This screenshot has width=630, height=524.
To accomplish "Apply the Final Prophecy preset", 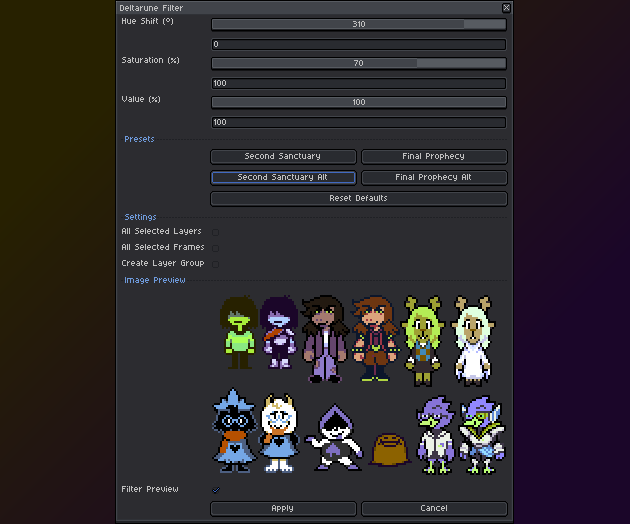I will tap(434, 156).
